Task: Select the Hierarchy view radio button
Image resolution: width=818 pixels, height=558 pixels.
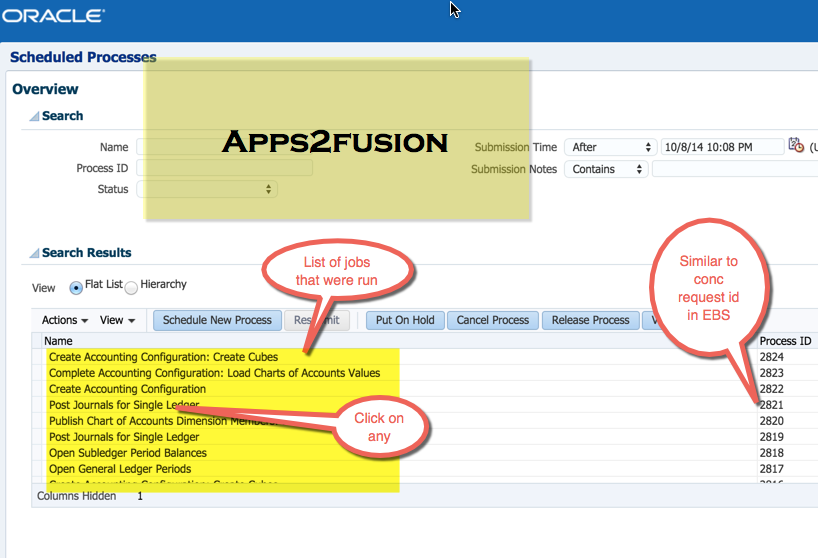Action: (131, 287)
